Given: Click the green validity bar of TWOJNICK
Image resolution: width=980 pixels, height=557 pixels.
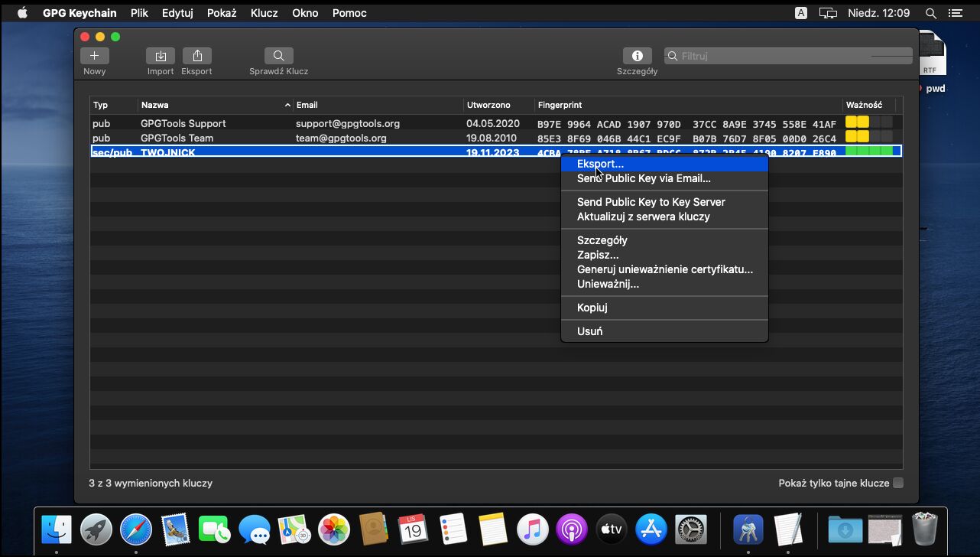Looking at the screenshot, I should (869, 151).
